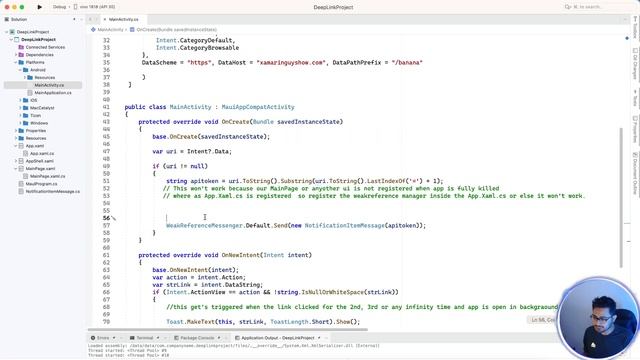Click the Connected Services icon
The height and width of the screenshot is (360, 640).
pyautogui.click(x=21, y=47)
